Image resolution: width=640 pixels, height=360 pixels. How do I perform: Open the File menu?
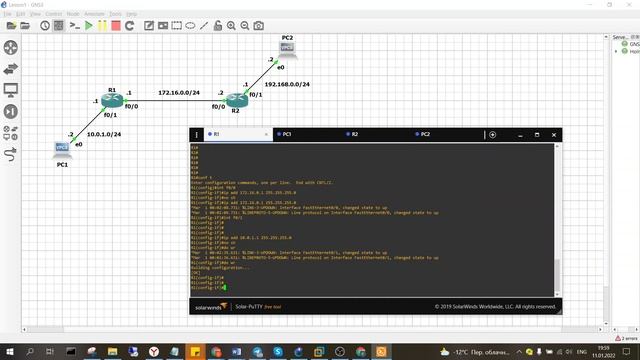click(7, 14)
